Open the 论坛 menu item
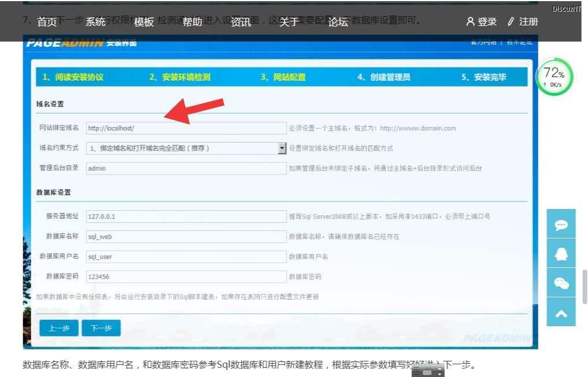The width and height of the screenshot is (588, 377). tap(338, 22)
